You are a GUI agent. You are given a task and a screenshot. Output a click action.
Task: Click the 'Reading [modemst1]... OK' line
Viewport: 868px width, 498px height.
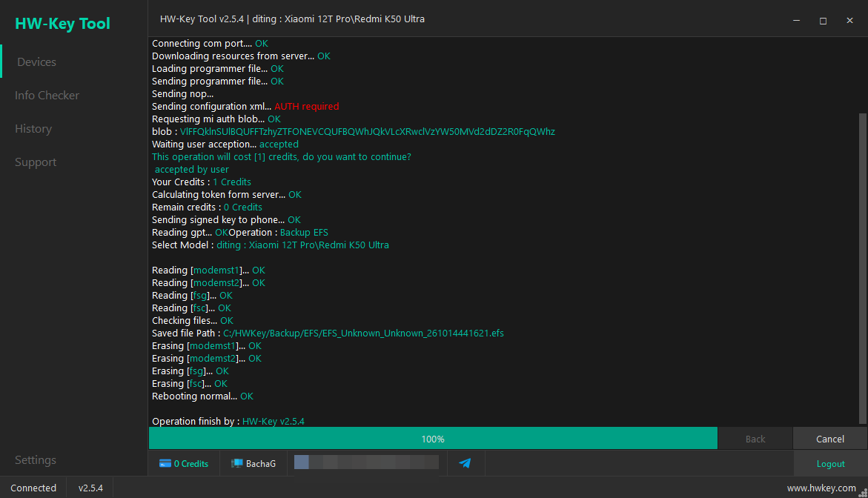(209, 270)
